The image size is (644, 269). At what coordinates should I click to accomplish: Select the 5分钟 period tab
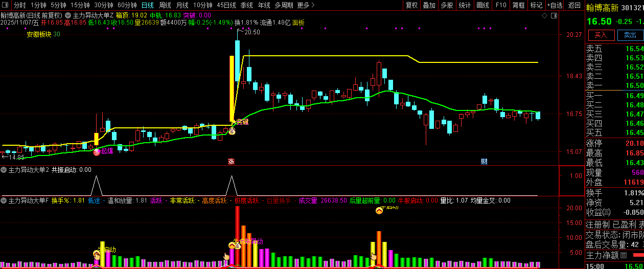click(x=59, y=5)
